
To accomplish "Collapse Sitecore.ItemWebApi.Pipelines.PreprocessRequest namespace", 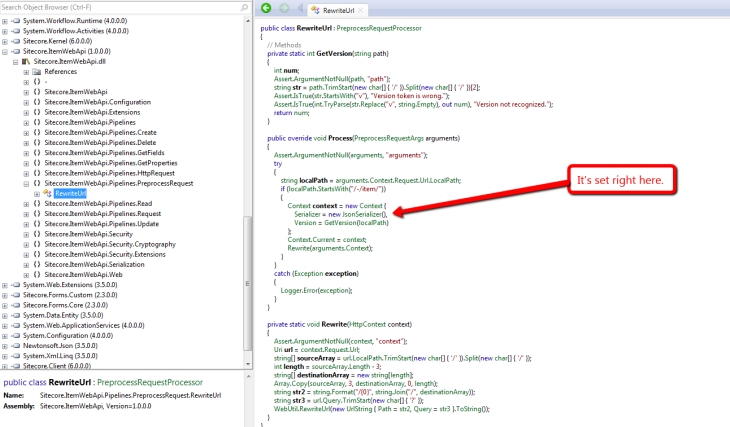I will pos(26,184).
